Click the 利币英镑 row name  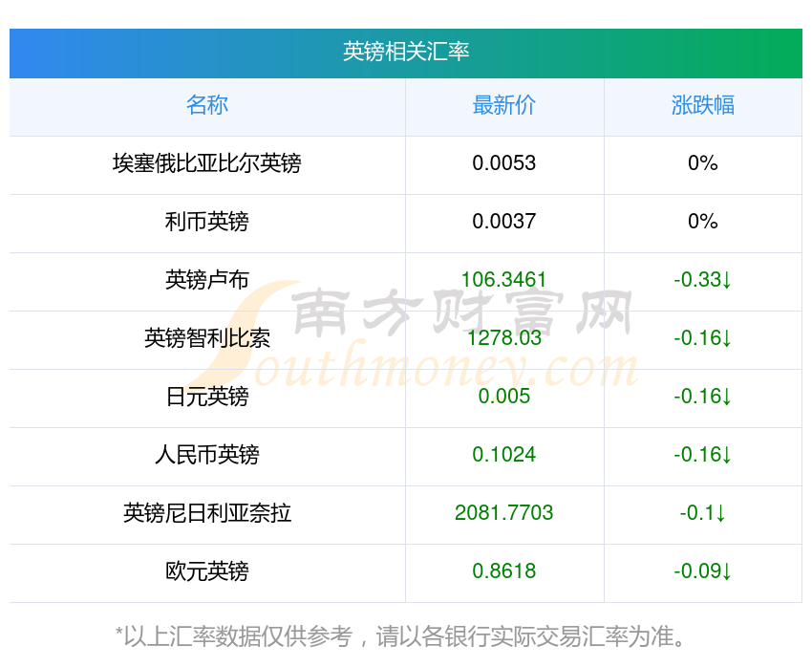pos(207,222)
